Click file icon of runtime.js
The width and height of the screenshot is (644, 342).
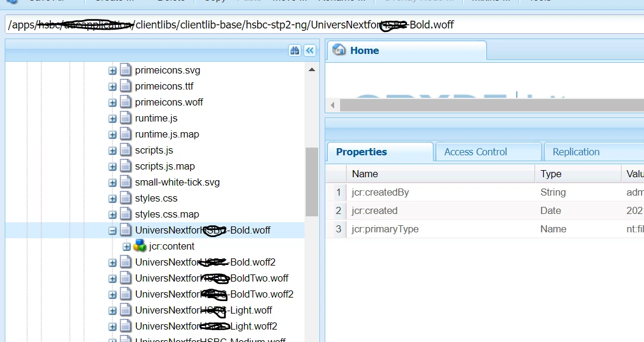(x=126, y=119)
